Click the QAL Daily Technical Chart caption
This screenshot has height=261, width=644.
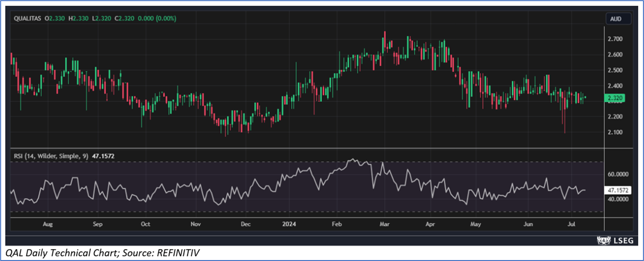[x=101, y=253]
